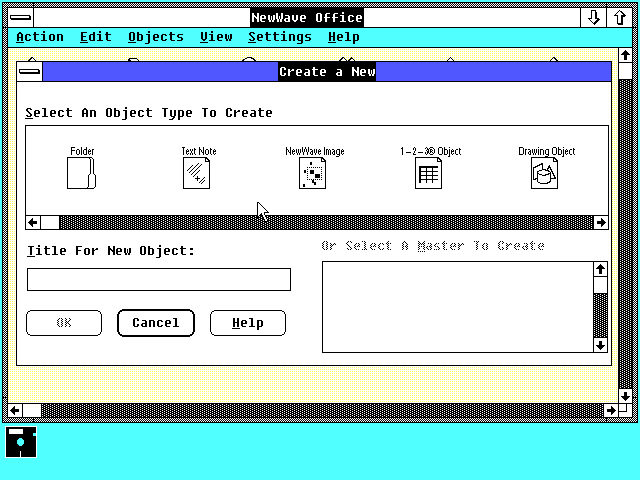Open the Objects menu

(156, 37)
